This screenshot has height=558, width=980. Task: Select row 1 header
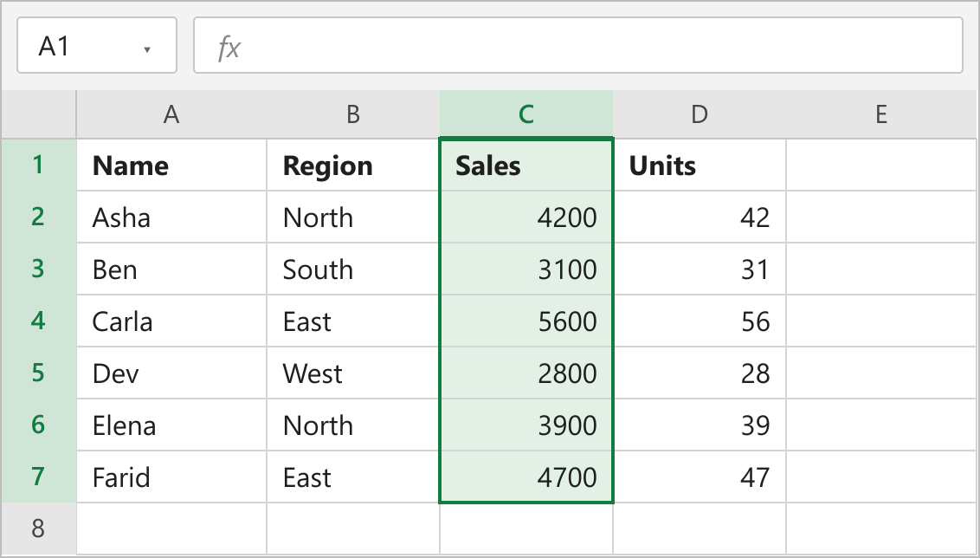(x=39, y=165)
